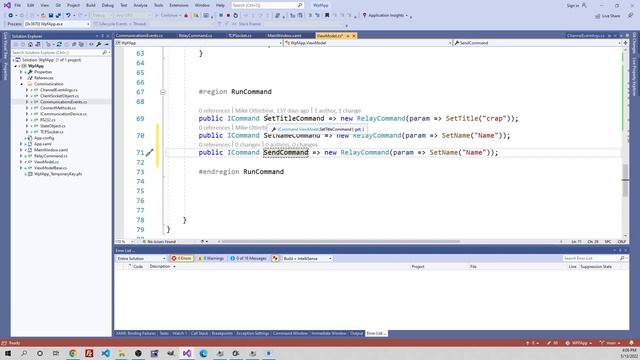This screenshot has height=360, width=640.
Task: Expand TCPSocket.cs node arrow
Action: click(27, 132)
